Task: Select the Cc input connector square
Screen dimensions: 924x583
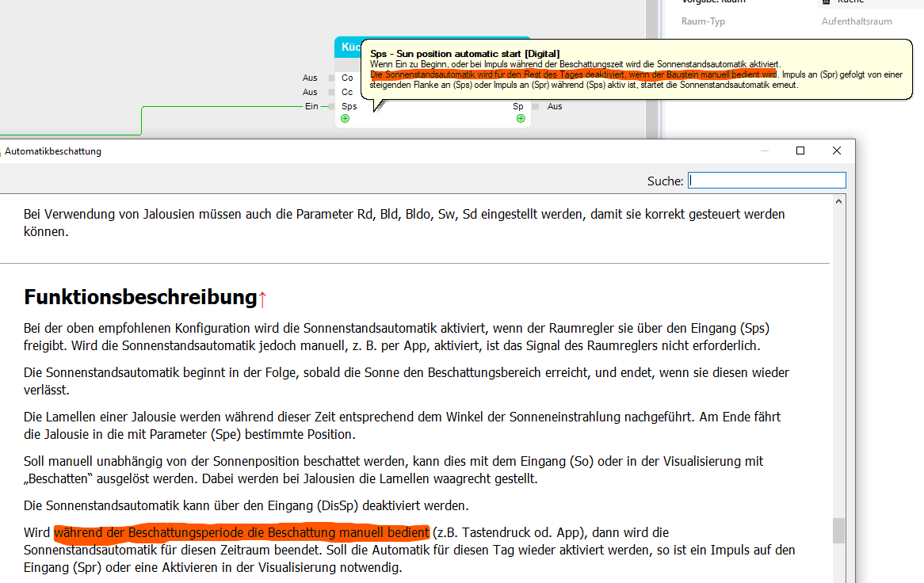Action: click(331, 93)
